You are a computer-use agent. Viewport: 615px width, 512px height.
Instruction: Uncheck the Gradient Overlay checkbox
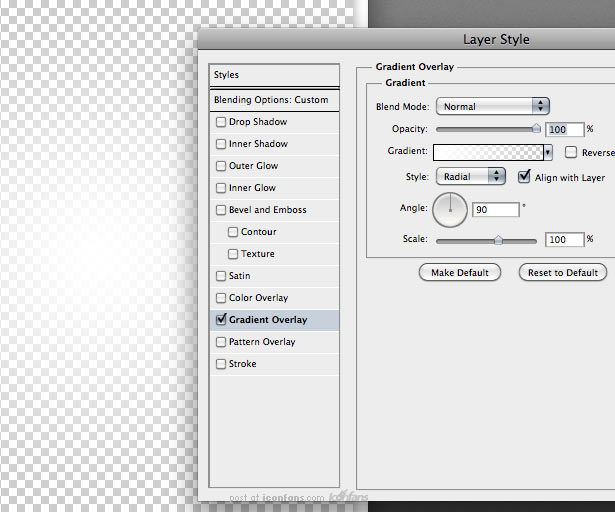221,319
